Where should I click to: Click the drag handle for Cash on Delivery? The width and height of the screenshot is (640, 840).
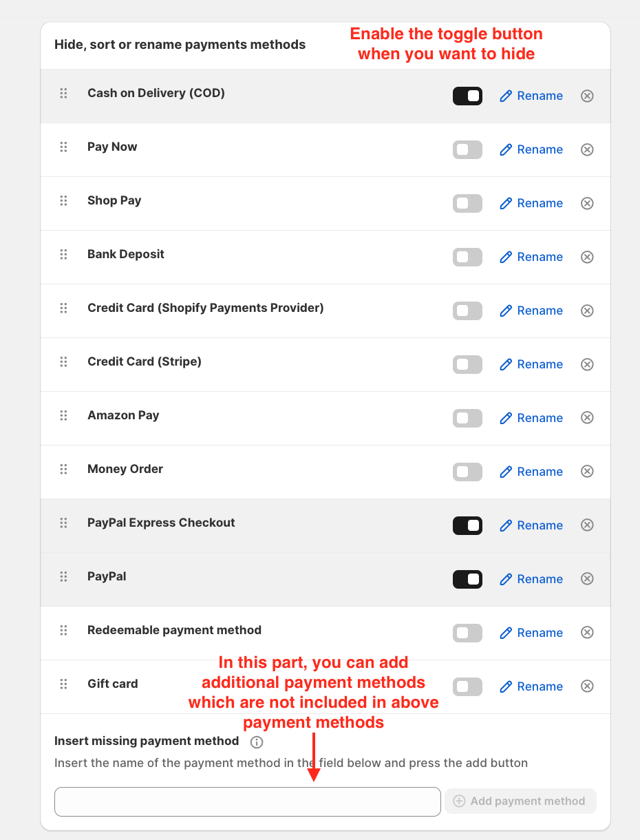pos(63,93)
